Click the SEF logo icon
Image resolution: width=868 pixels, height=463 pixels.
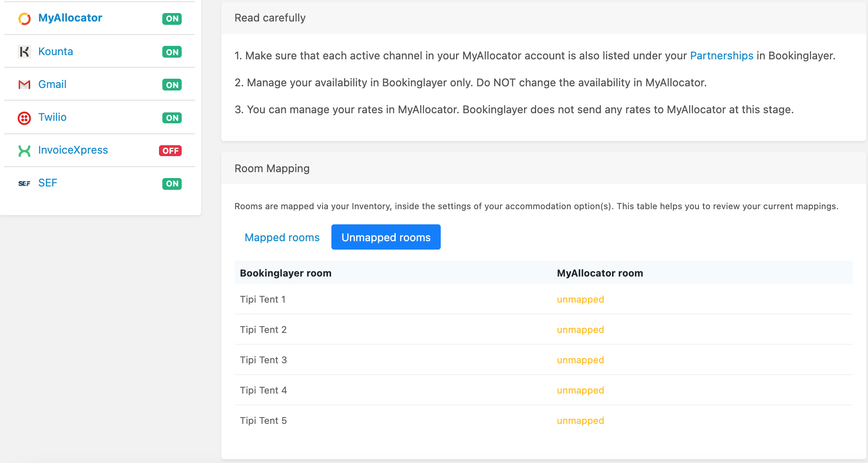point(24,184)
